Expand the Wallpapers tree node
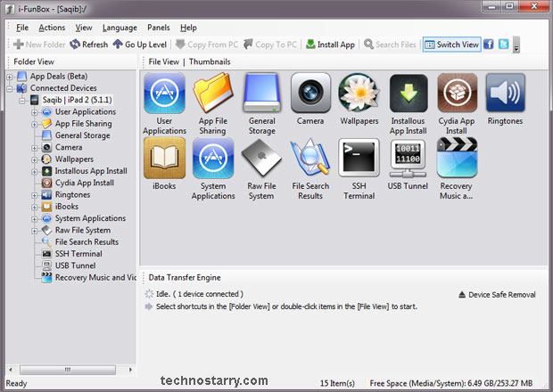The image size is (553, 392). 35,159
